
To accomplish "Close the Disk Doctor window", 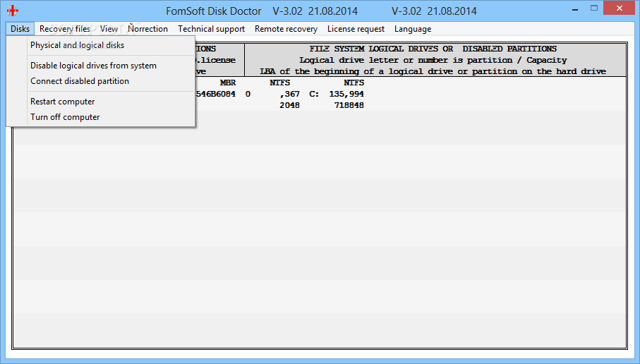I will (619, 8).
